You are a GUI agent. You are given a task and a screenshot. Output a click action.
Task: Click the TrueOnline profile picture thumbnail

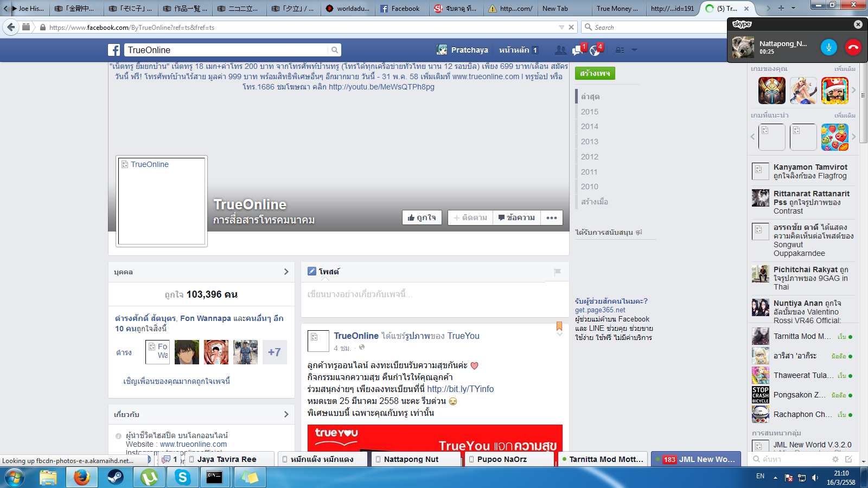coord(162,201)
